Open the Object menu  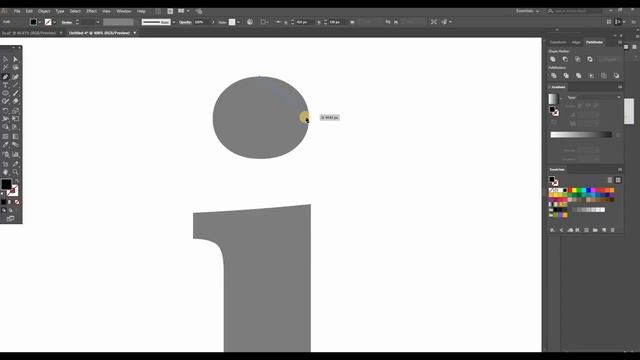click(x=44, y=11)
